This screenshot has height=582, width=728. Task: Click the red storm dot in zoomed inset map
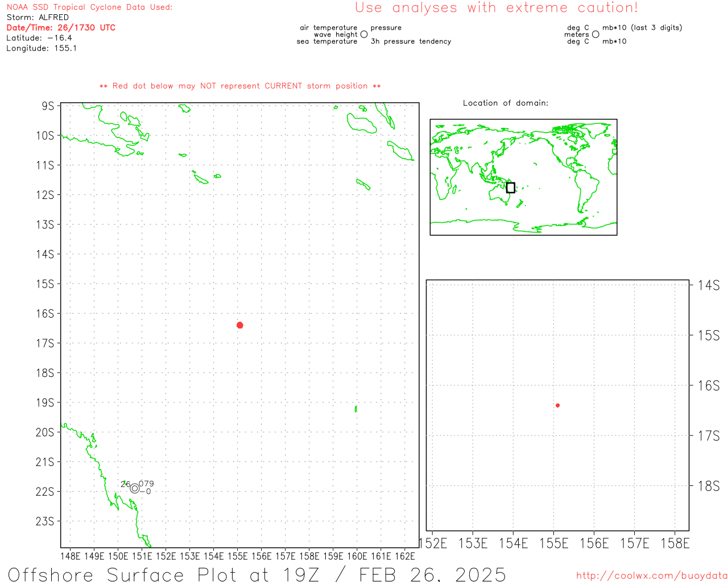tap(558, 405)
